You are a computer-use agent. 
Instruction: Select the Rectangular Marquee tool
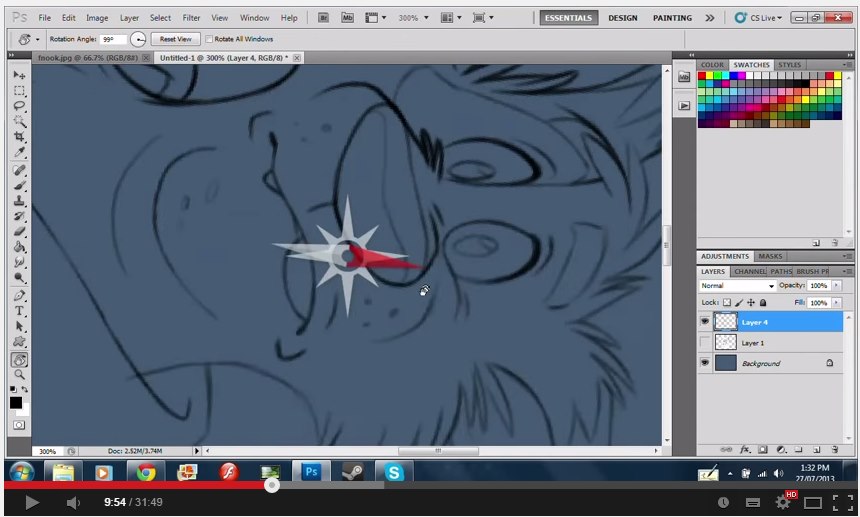(x=19, y=90)
